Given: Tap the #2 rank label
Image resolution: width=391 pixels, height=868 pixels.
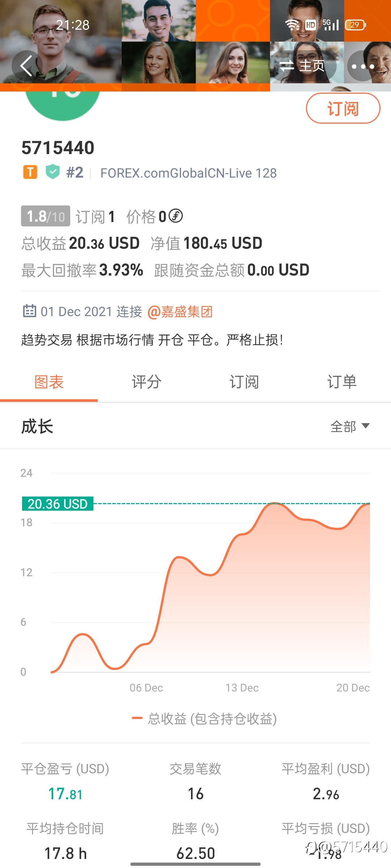Looking at the screenshot, I should point(75,172).
